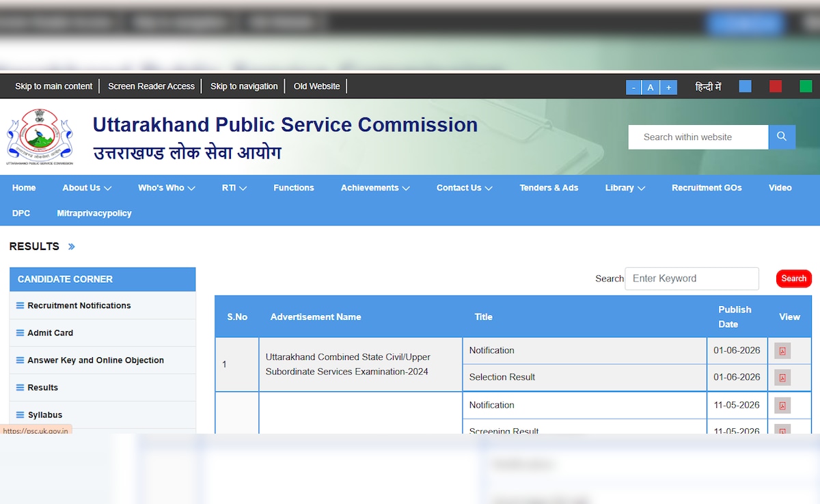Viewport: 820px width, 504px height.
Task: Open Syllabus in Candidate Corner
Action: (45, 415)
